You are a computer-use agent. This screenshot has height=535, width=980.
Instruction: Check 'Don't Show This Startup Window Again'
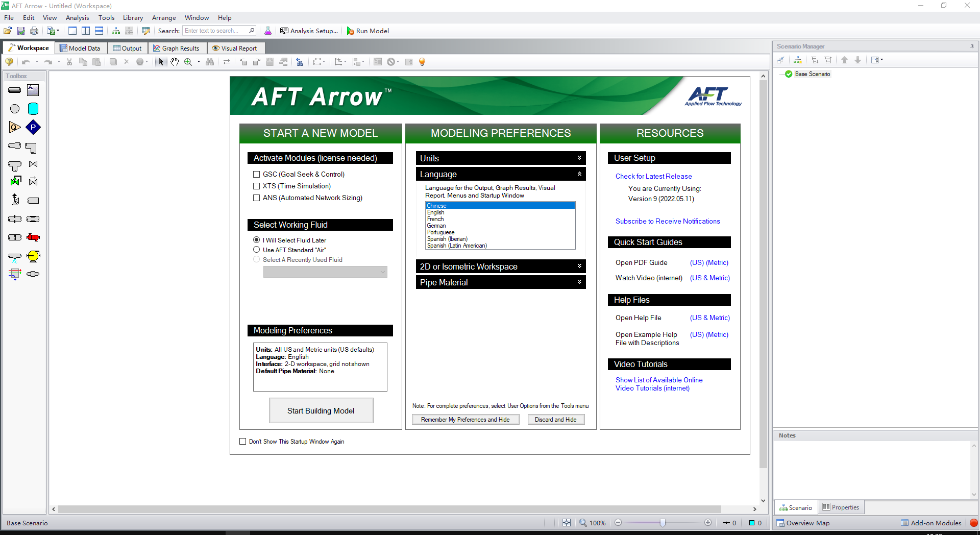(x=243, y=442)
